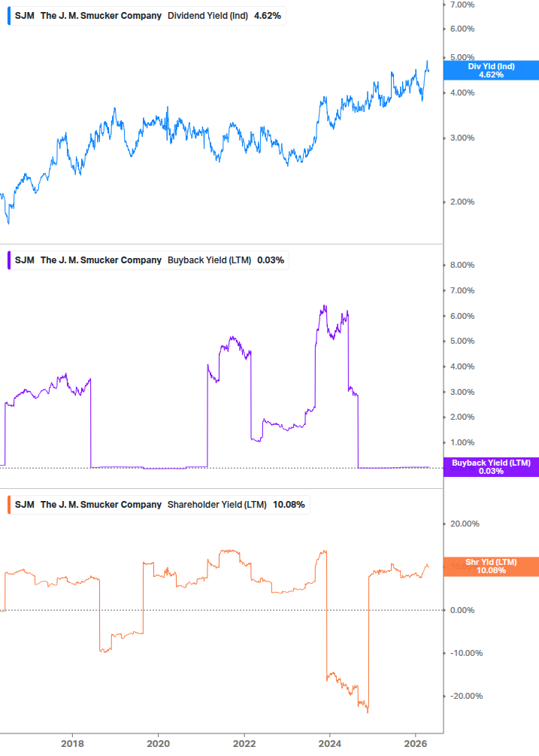
Task: Click the 5.00% tick on the buyback yield axis
Action: coord(462,341)
